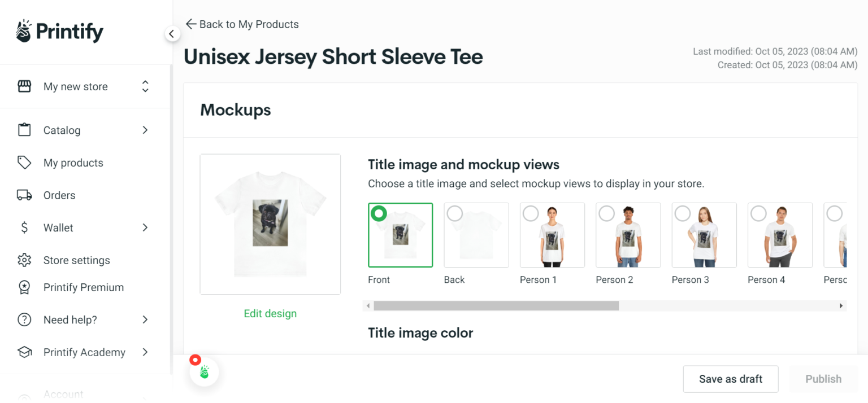
Task: Select the Printify Premium badge icon
Action: (24, 287)
